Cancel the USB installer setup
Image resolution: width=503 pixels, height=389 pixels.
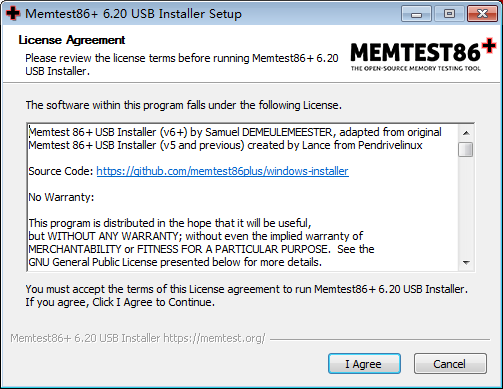[x=450, y=364]
